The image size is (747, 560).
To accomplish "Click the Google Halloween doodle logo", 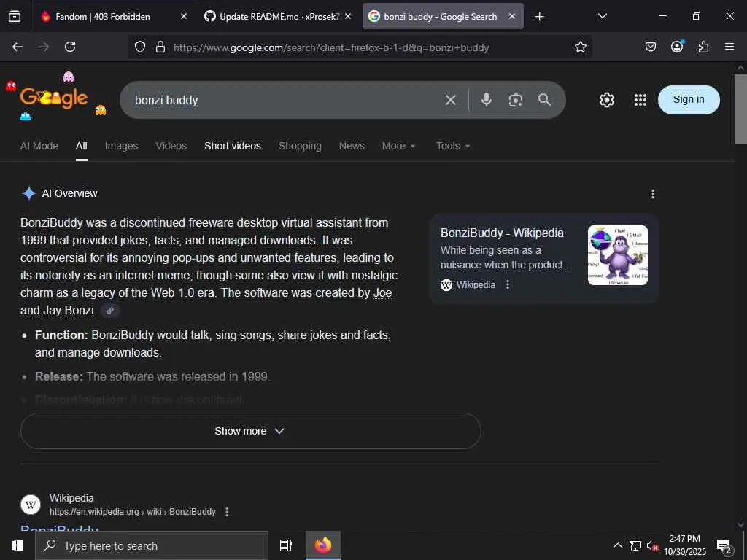I will pyautogui.click(x=54, y=98).
